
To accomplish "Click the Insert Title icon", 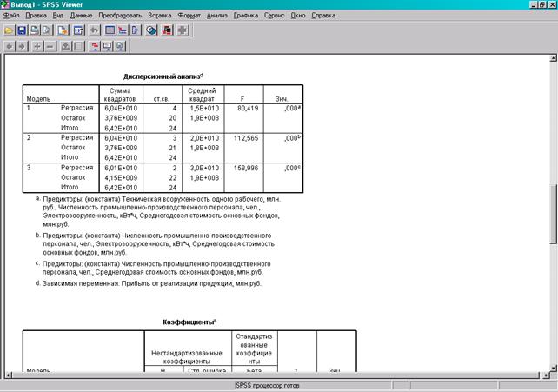I will 108,46.
